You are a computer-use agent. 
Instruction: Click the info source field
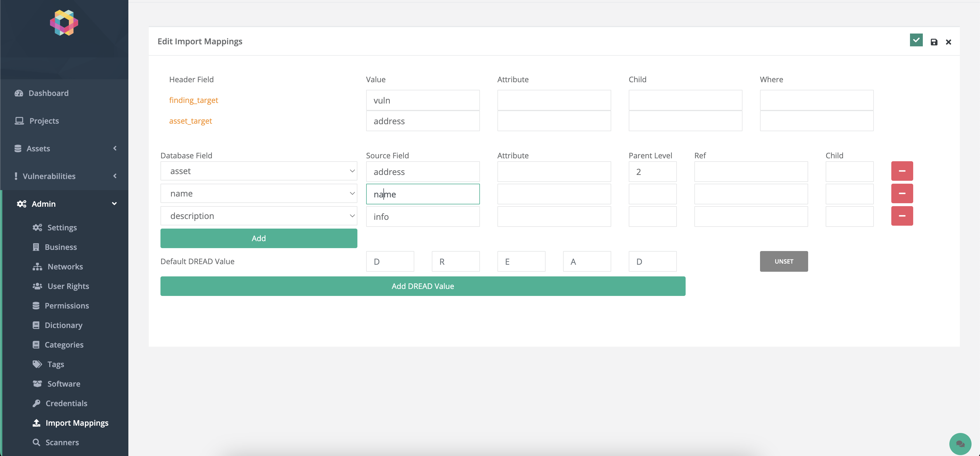pos(423,217)
